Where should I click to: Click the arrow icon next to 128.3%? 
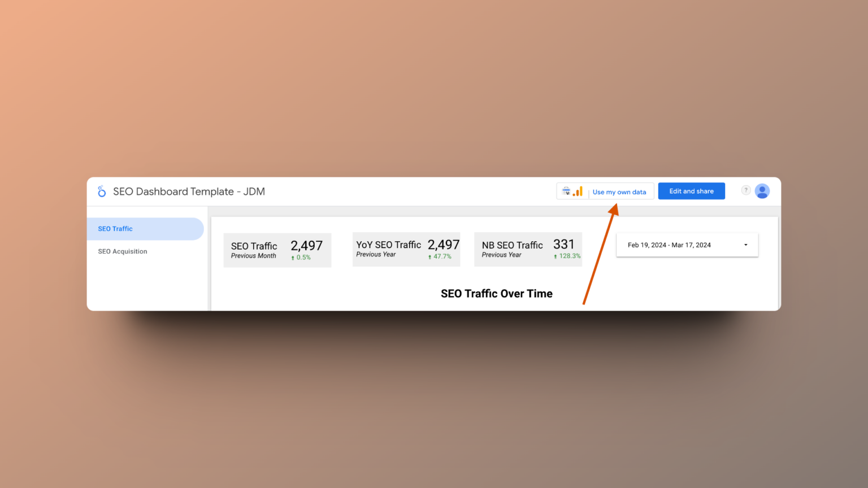pos(555,256)
